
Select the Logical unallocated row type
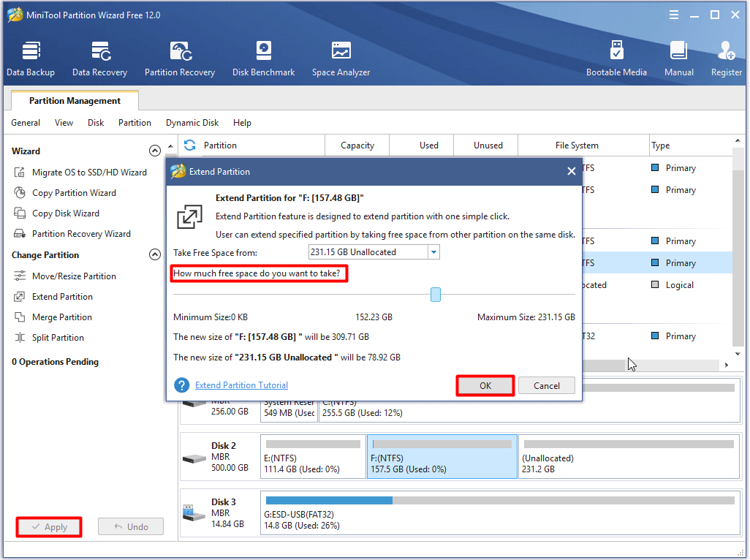click(673, 285)
